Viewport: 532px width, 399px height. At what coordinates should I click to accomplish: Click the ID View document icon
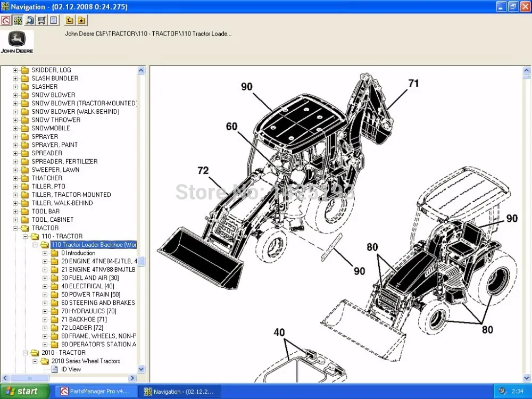pos(54,370)
